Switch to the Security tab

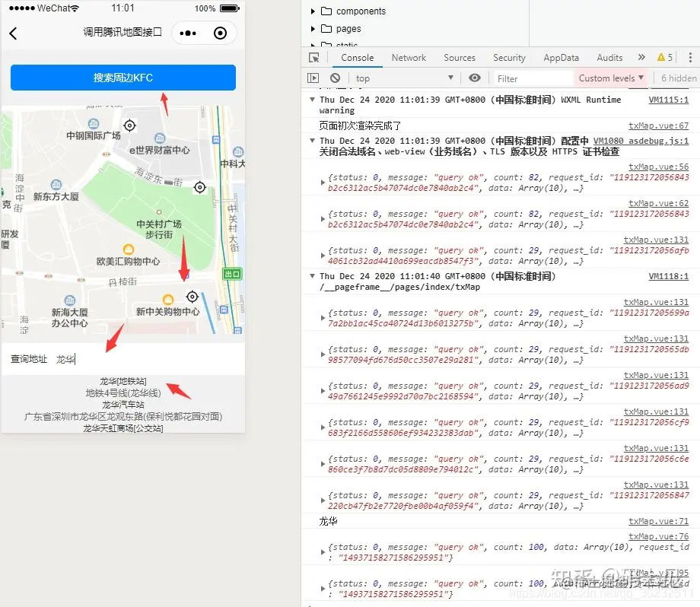click(x=509, y=58)
